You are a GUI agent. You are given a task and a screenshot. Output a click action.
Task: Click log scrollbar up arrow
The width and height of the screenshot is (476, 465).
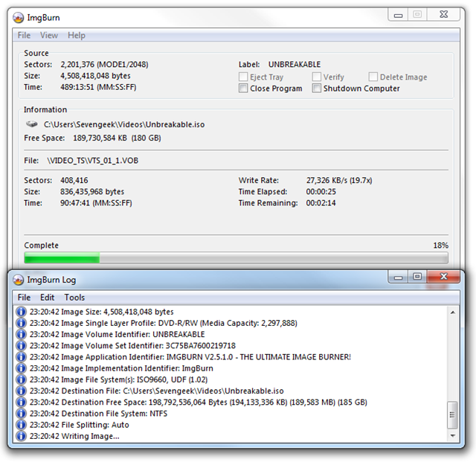(453, 312)
